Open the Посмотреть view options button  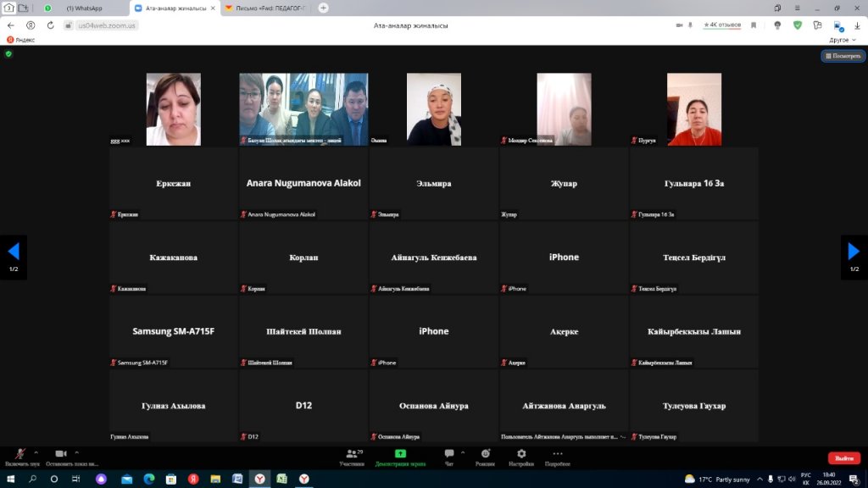pyautogui.click(x=843, y=56)
